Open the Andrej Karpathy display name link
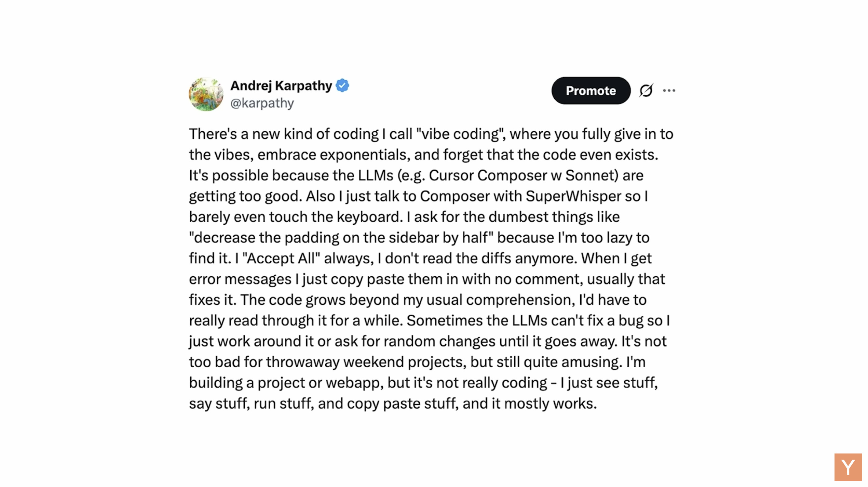The width and height of the screenshot is (868, 487). (x=281, y=85)
